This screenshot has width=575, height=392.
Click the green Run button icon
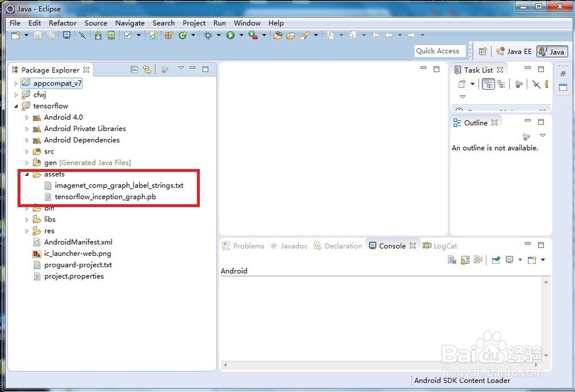231,35
